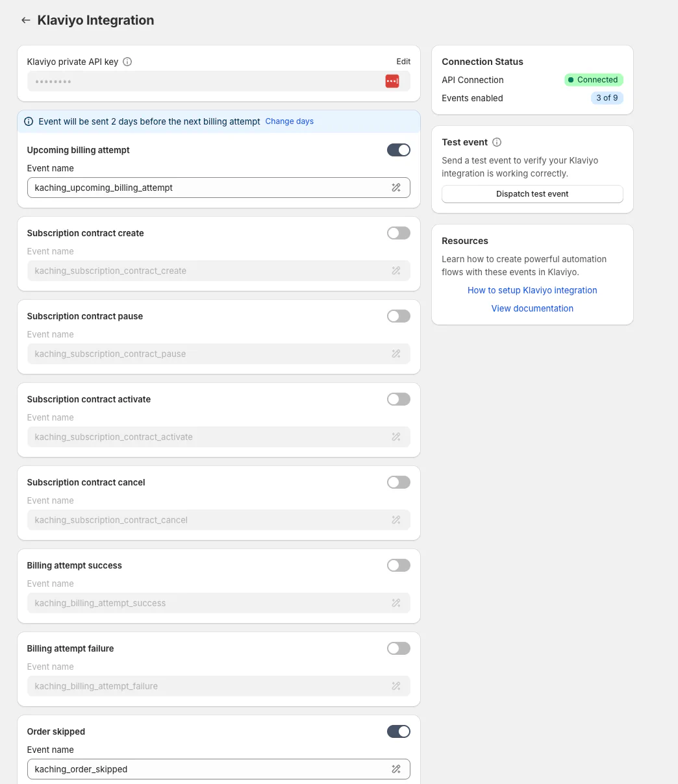Image resolution: width=678 pixels, height=784 pixels.
Task: Click the magic wand icon in kaching_upcoming_billing_attempt field
Action: click(x=396, y=188)
